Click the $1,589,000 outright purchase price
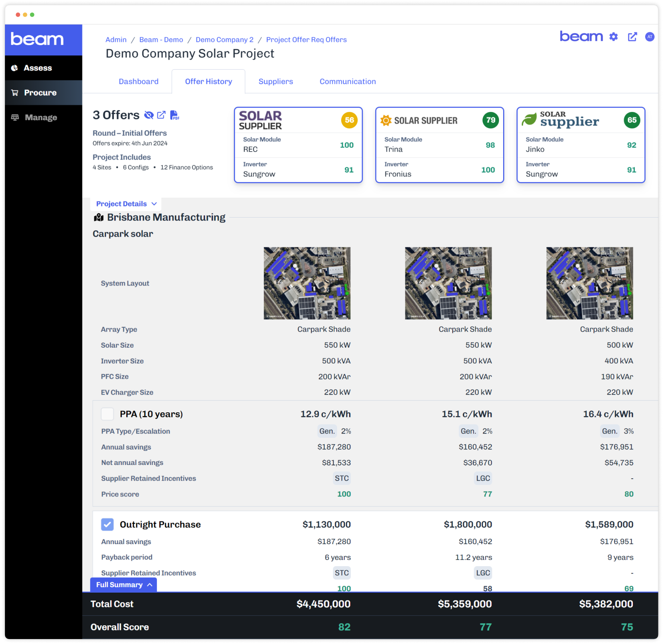The height and width of the screenshot is (644, 663). tap(609, 525)
